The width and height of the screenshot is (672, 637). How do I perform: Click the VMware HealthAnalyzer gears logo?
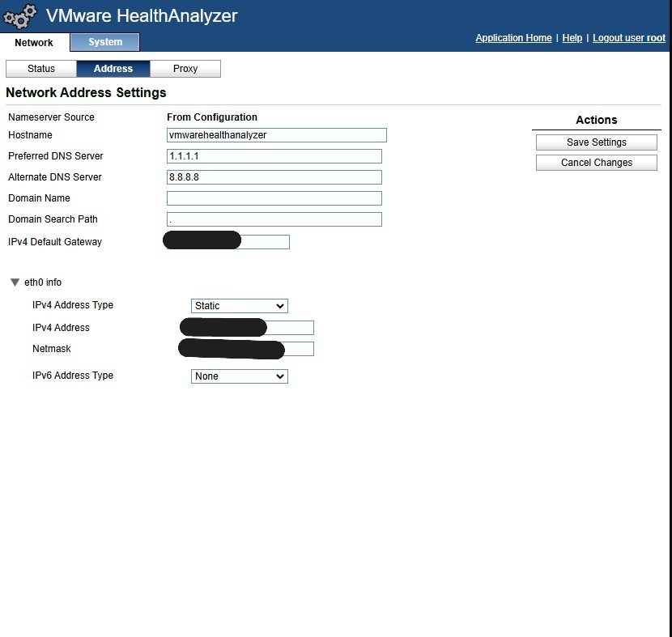click(x=19, y=16)
